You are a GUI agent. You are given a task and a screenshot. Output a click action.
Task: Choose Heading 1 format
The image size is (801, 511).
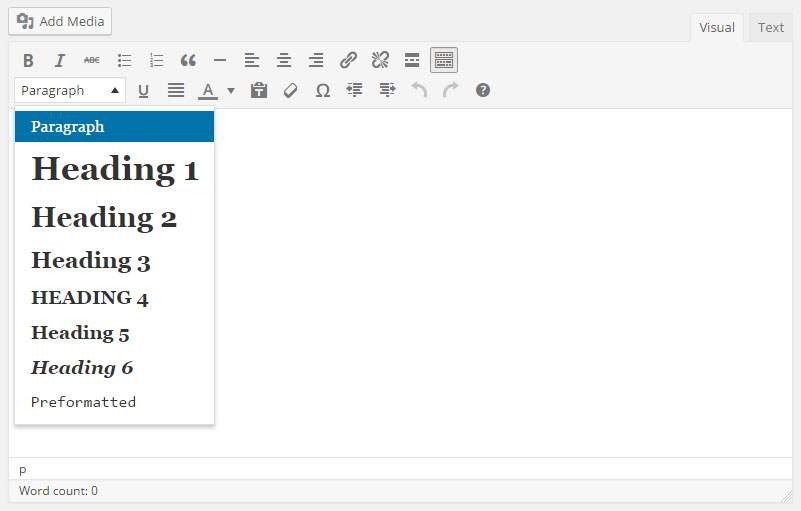pos(114,169)
